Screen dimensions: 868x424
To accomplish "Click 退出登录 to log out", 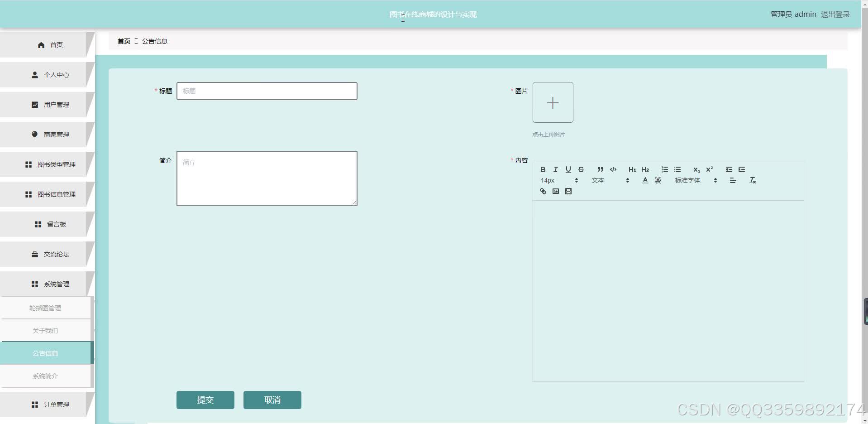I will (x=835, y=14).
